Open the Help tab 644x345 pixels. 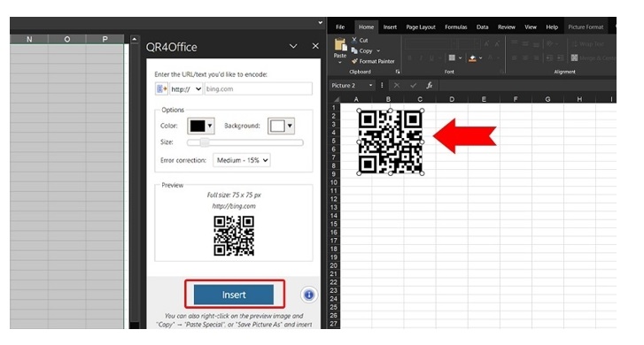552,27
